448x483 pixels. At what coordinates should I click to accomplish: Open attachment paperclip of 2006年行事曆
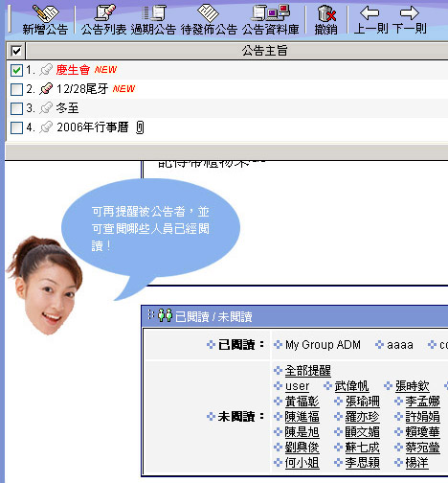[140, 127]
